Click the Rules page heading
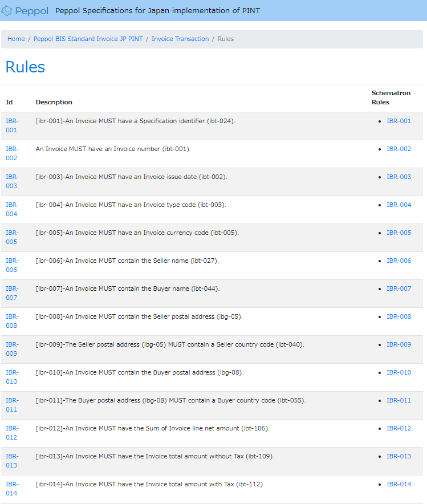 (25, 67)
